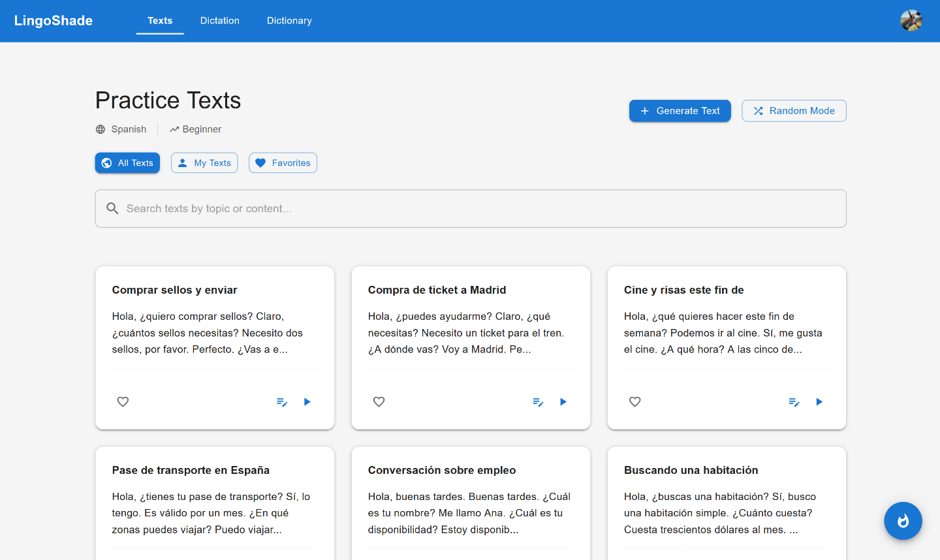The width and height of the screenshot is (940, 560).
Task: Click the Practice Texts heading
Action: tap(168, 101)
